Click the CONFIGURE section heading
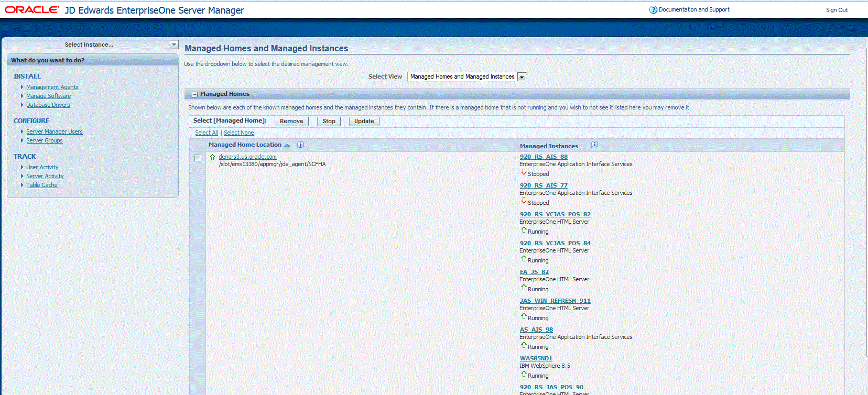Image resolution: width=868 pixels, height=395 pixels. [x=31, y=121]
